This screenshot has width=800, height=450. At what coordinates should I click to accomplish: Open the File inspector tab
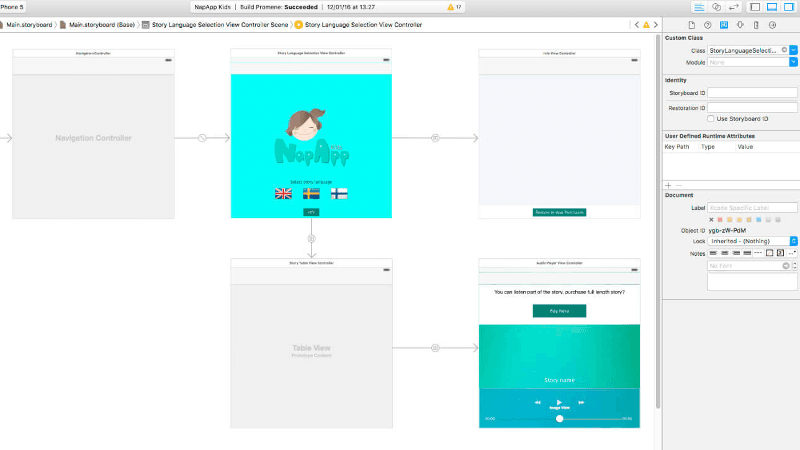pos(691,25)
